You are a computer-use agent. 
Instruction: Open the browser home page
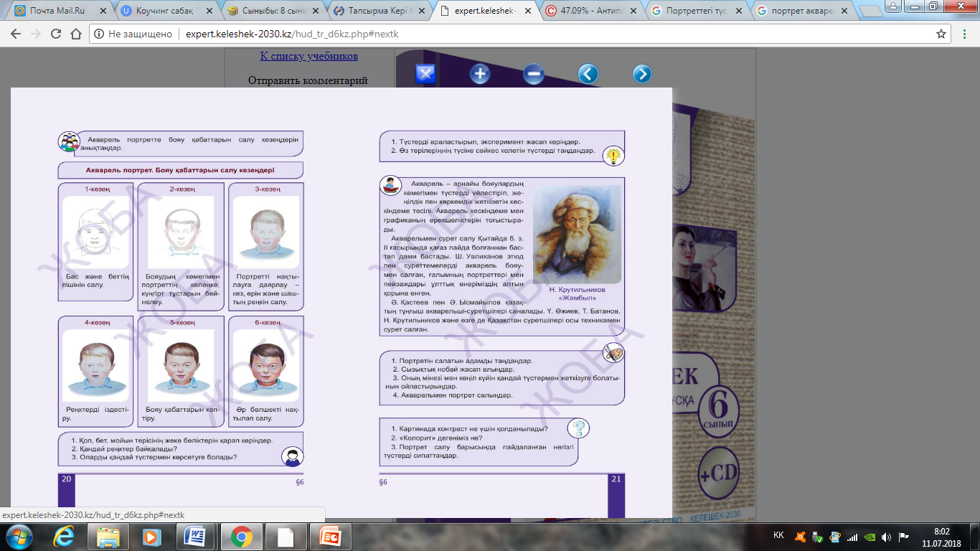click(75, 34)
